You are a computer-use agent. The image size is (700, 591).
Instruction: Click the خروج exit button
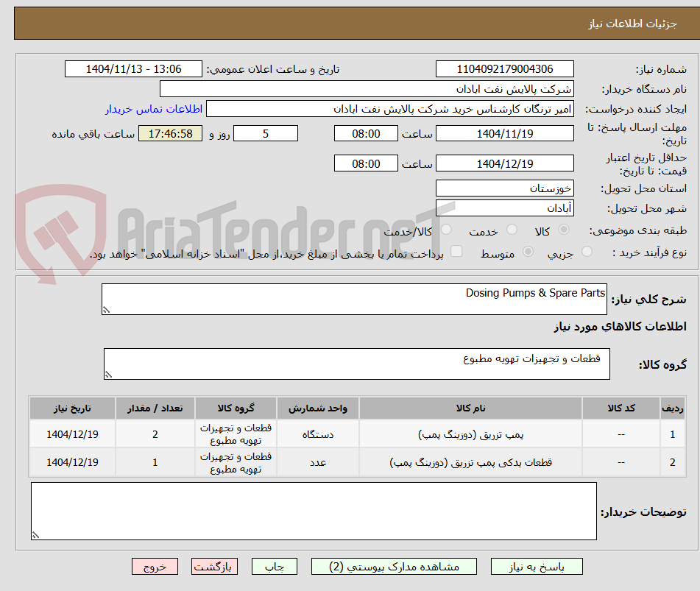point(155,567)
